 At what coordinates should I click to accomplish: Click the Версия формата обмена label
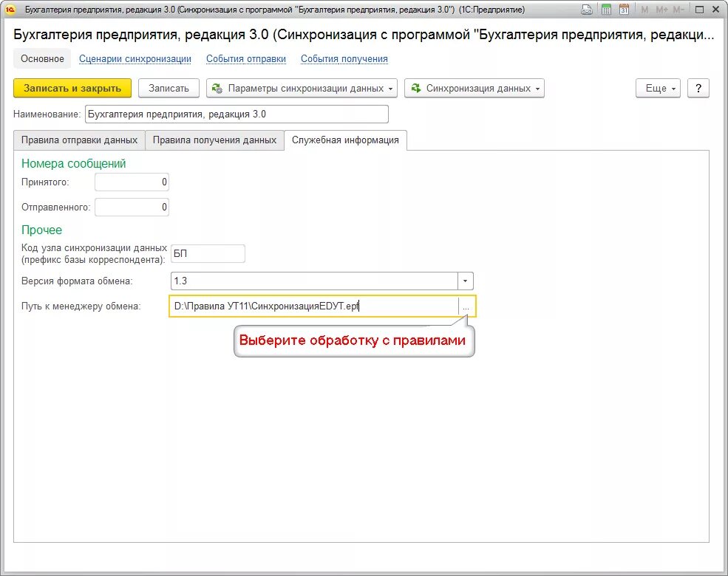point(77,281)
